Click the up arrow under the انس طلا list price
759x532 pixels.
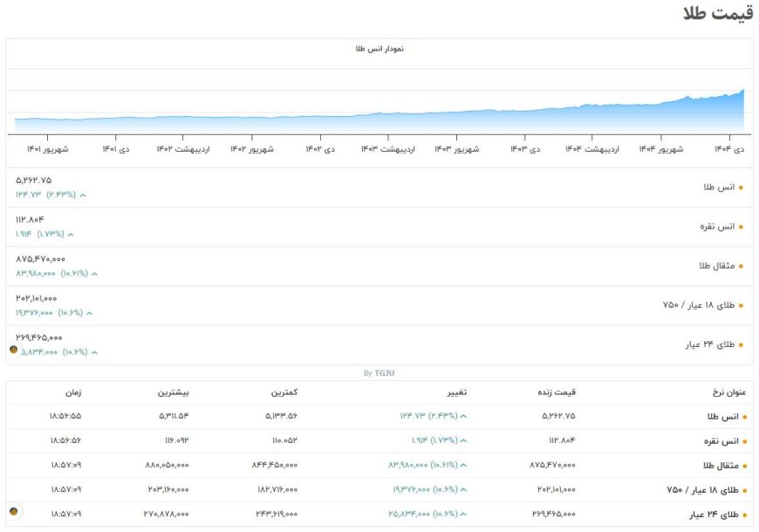(83, 194)
